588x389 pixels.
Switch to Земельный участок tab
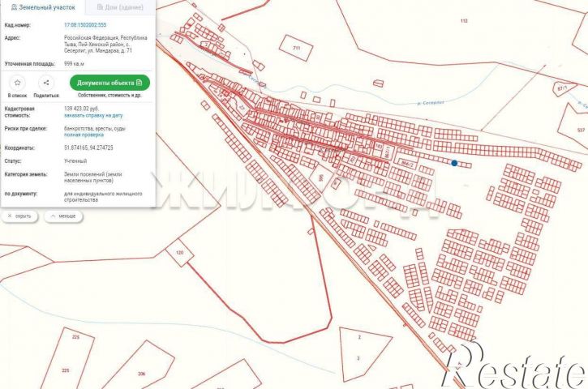pos(43,7)
